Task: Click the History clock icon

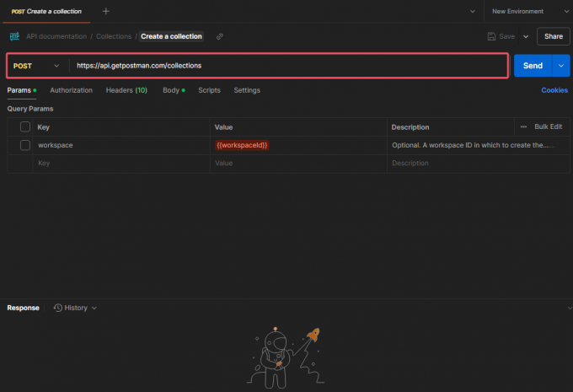Action: point(58,308)
